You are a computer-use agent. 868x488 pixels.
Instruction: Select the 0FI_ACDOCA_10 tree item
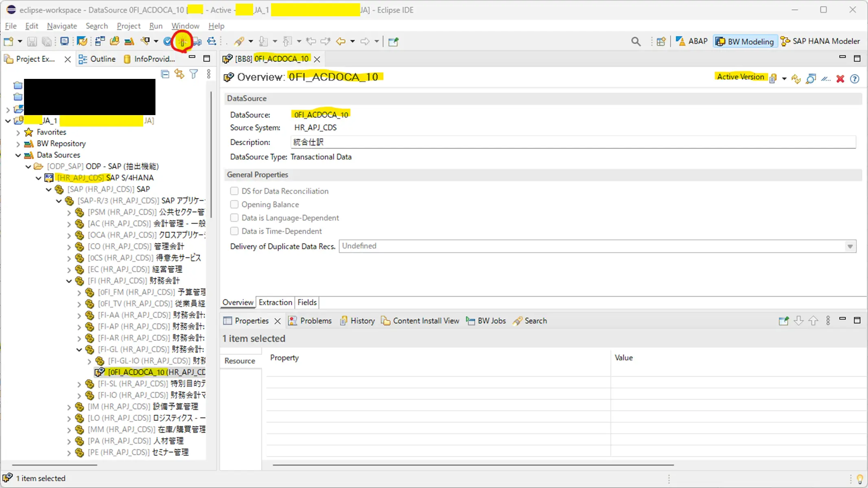[151, 372]
